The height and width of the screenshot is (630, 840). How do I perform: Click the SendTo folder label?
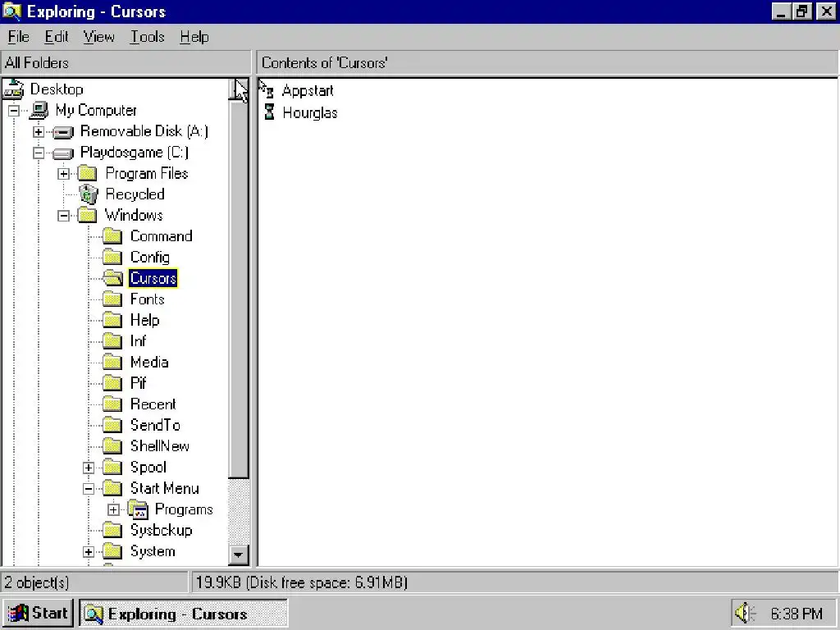tap(155, 426)
